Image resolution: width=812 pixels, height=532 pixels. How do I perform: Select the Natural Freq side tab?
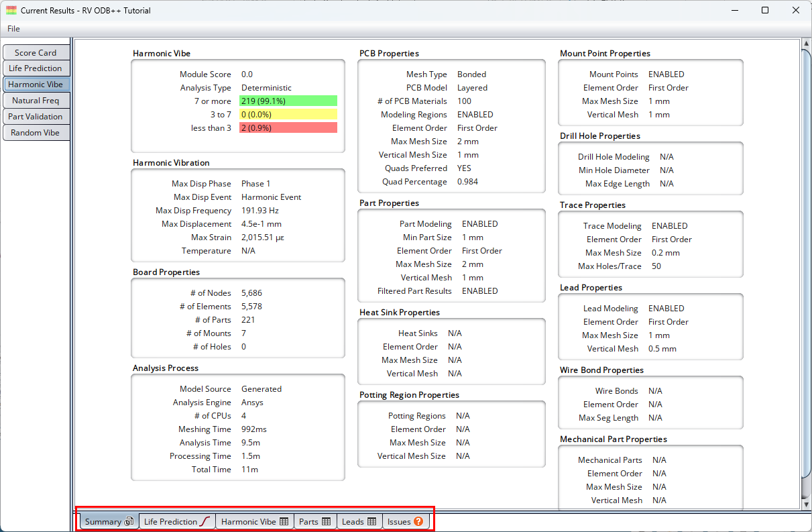pyautogui.click(x=36, y=101)
